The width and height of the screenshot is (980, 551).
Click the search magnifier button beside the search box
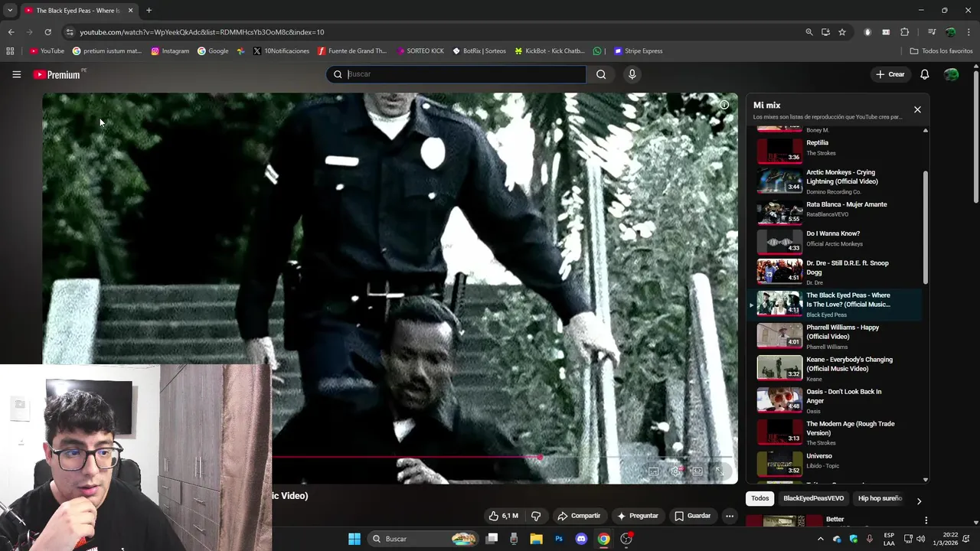(601, 74)
